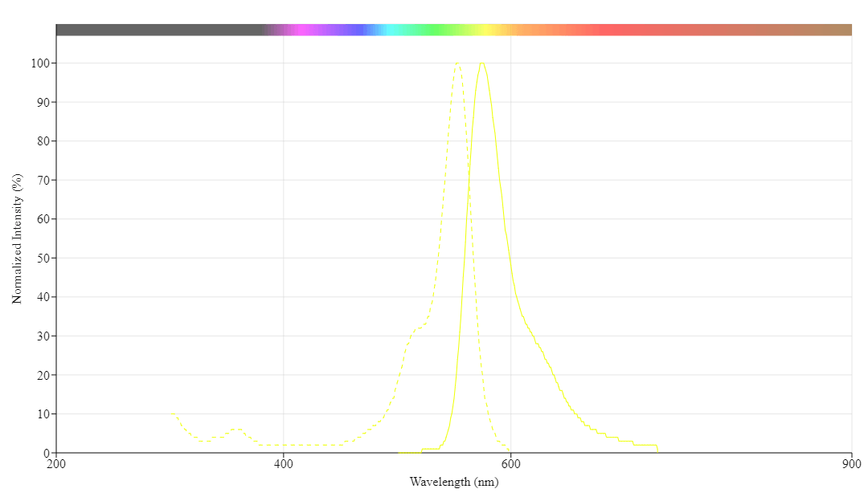Click the small dashed bump between 300 and 400 nm
This screenshot has width=868, height=493.
235,430
